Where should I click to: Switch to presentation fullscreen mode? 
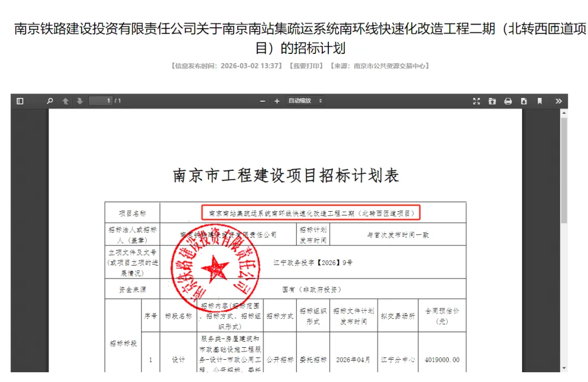click(x=476, y=101)
